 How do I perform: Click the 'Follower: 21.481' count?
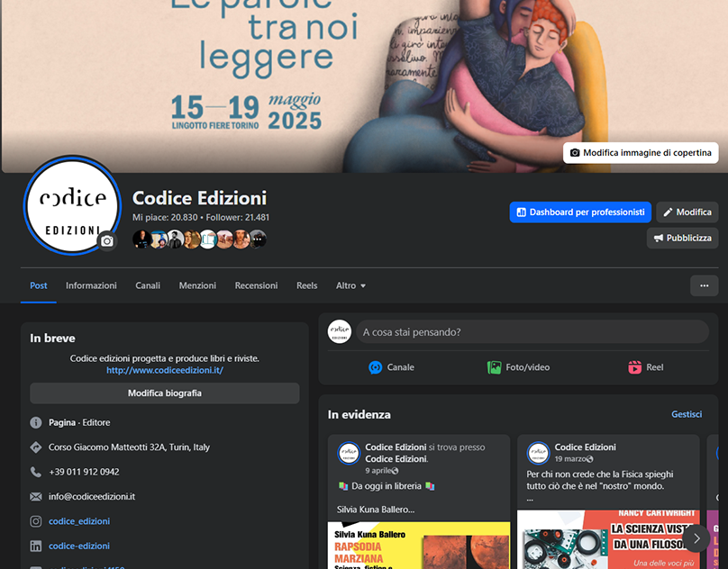238,217
